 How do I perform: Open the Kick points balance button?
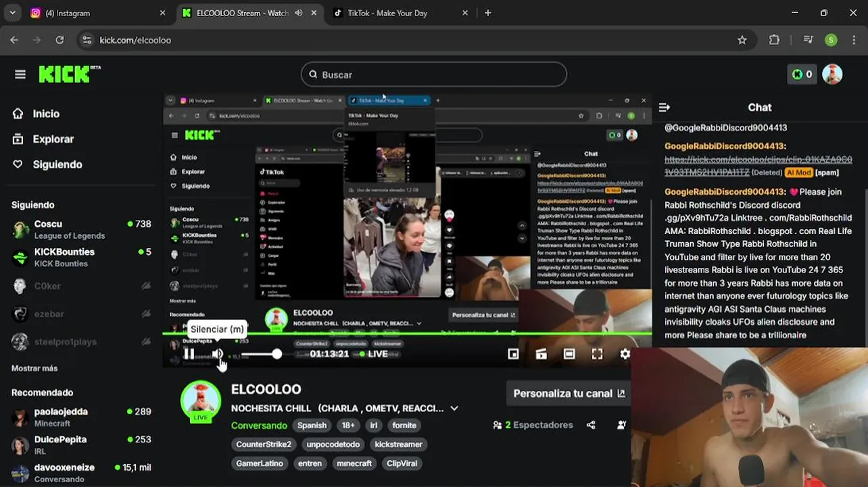pyautogui.click(x=802, y=74)
